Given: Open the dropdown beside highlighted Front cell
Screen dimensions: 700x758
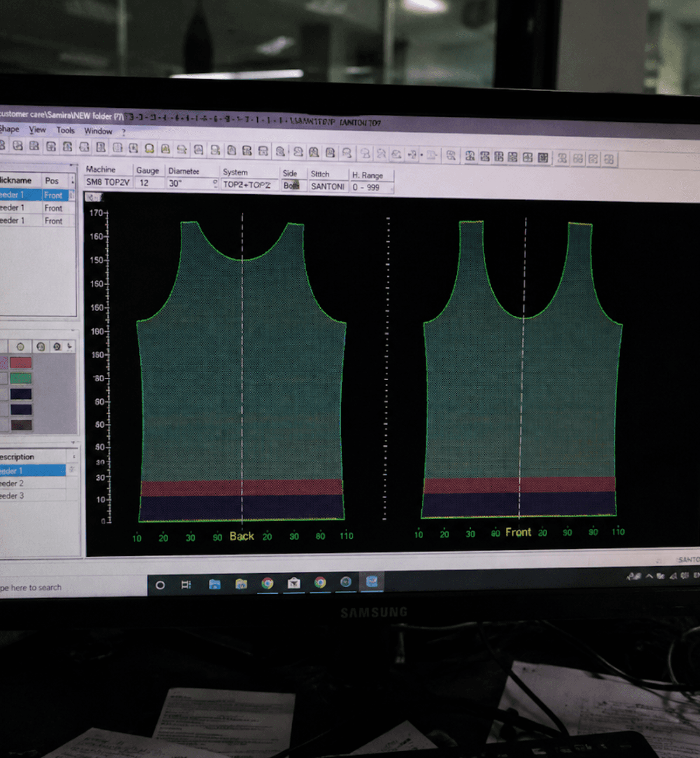Looking at the screenshot, I should (x=72, y=195).
